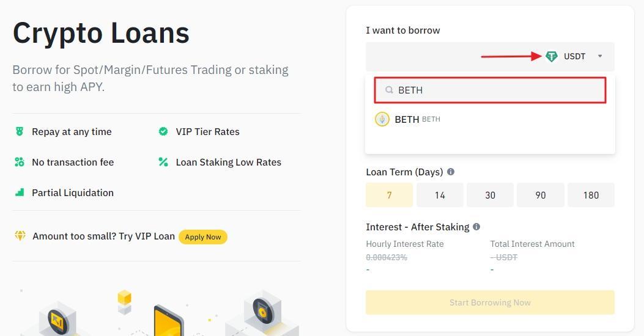The height and width of the screenshot is (336, 644).
Task: Click the search magnifier icon
Action: pyautogui.click(x=389, y=90)
